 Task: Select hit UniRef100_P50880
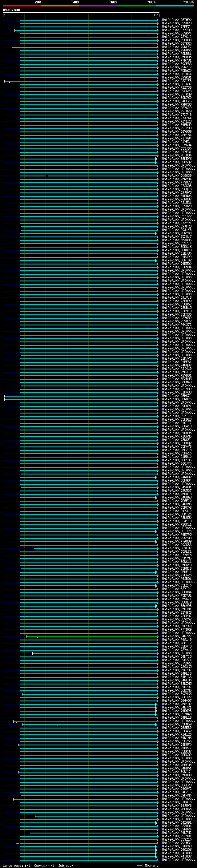tap(177, 775)
